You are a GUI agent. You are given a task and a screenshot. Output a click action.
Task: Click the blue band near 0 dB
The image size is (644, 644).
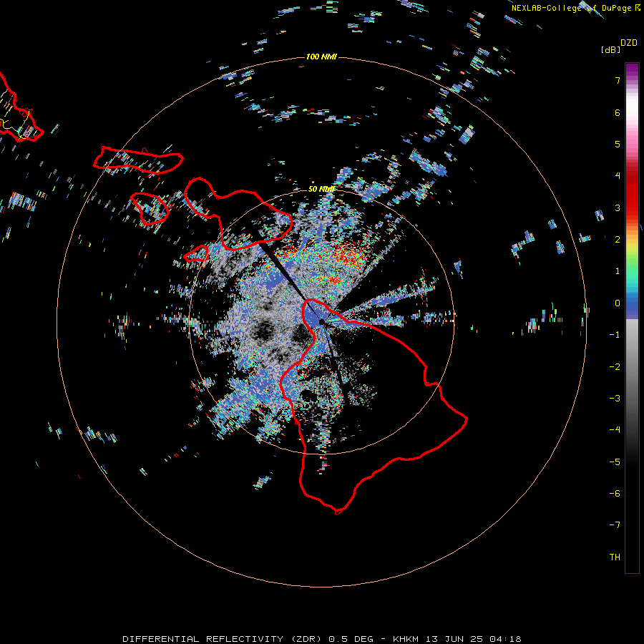(x=632, y=306)
